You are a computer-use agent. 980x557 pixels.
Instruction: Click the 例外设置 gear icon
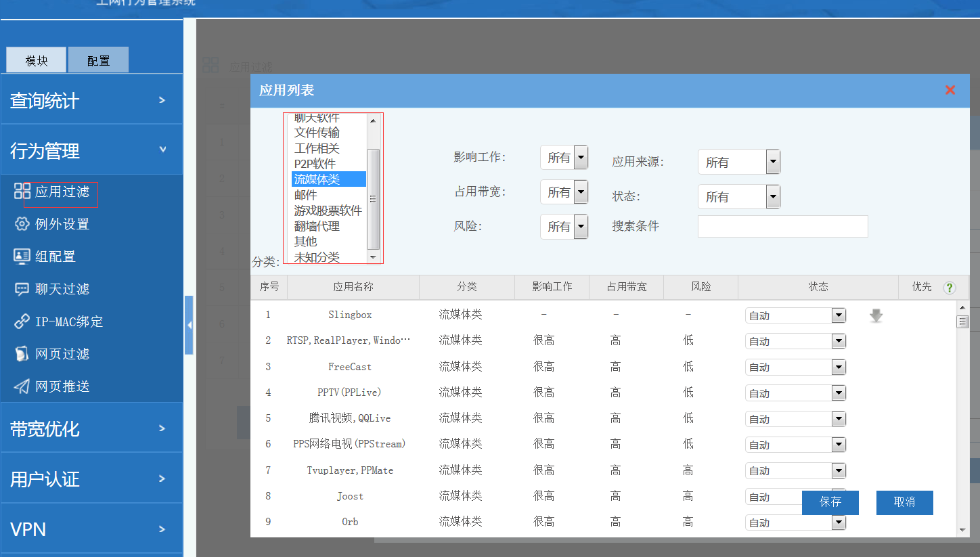22,224
